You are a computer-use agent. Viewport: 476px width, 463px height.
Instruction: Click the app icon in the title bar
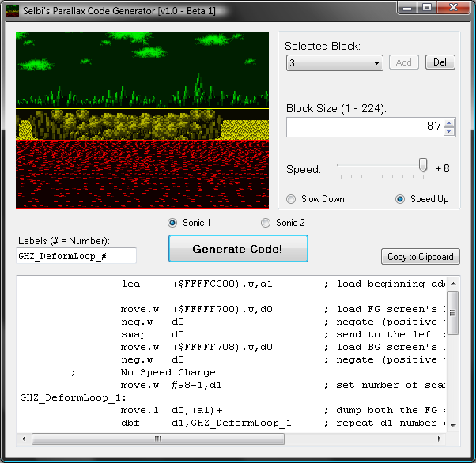click(13, 10)
